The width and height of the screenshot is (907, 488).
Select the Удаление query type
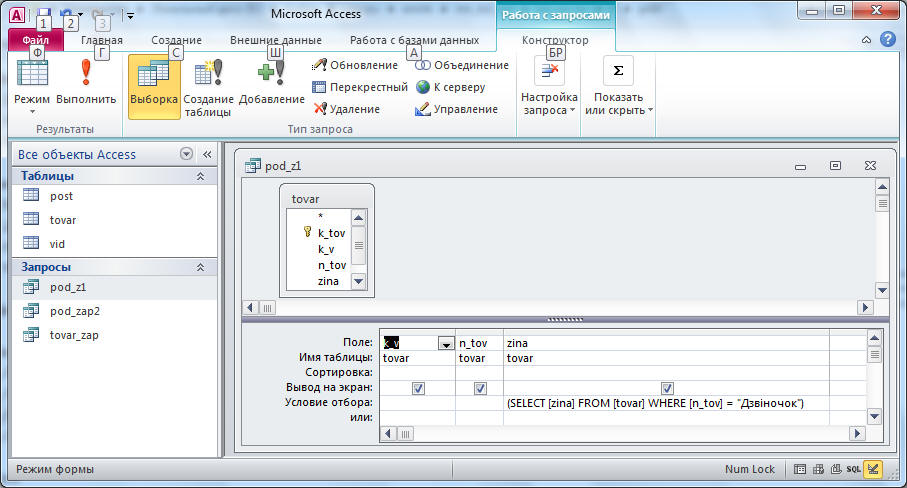tap(346, 109)
